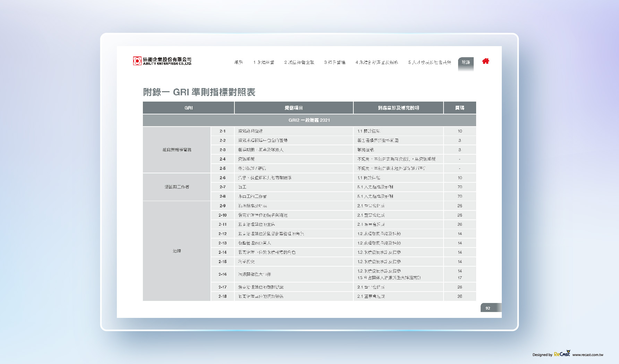Image resolution: width=619 pixels, height=364 pixels.
Task: Switch to the chapter 4 navigation tab
Action: [x=377, y=62]
